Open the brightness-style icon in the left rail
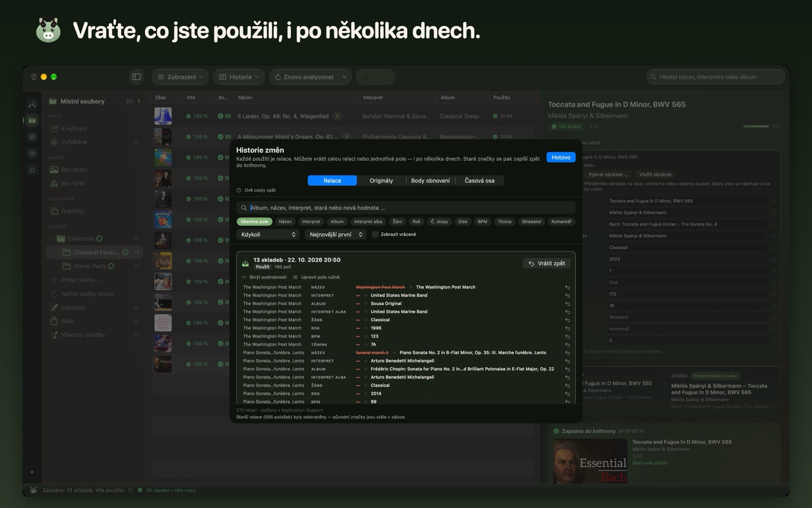 click(32, 170)
